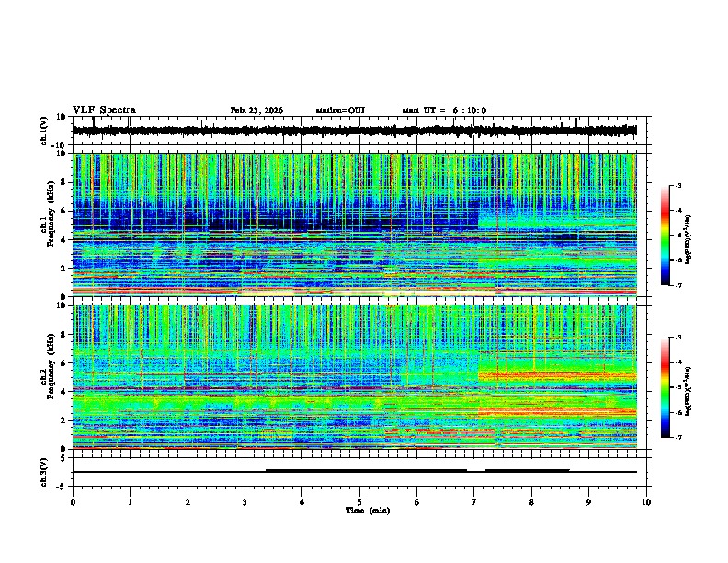Viewport: 728px width, 563px height.
Task: Click the time-axis tick label "4"
Action: click(302, 502)
